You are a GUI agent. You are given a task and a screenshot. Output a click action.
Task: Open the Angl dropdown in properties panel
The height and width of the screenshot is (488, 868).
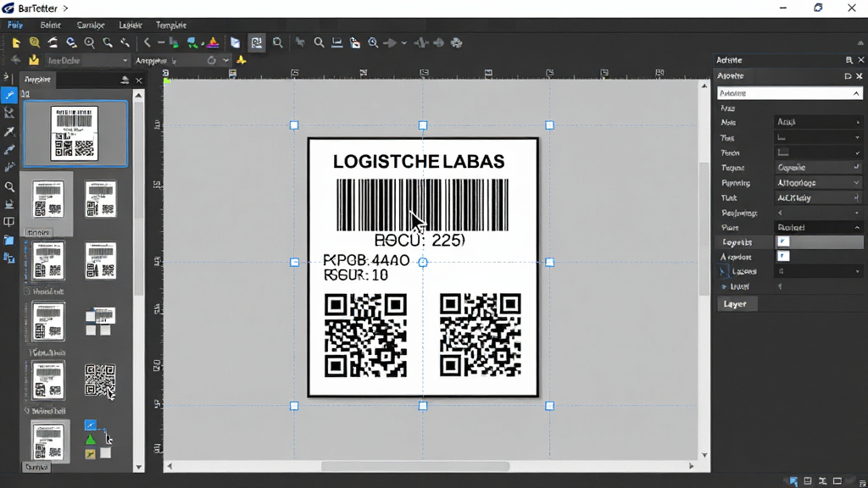(818, 122)
